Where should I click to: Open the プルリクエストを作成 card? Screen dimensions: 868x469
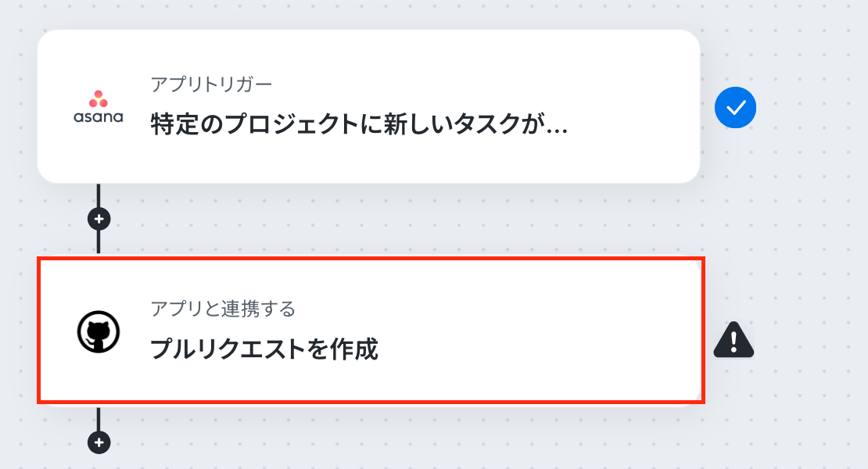[371, 331]
